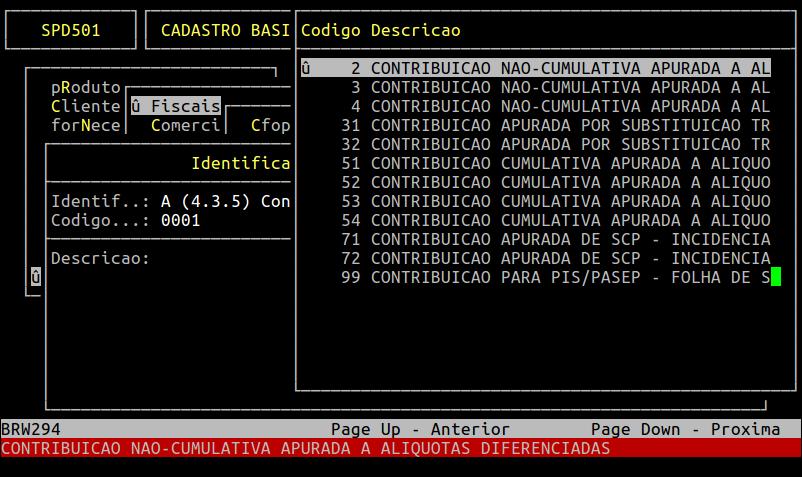This screenshot has height=477, width=802.
Task: Switch to the Fiscais submenu item
Action: click(176, 106)
